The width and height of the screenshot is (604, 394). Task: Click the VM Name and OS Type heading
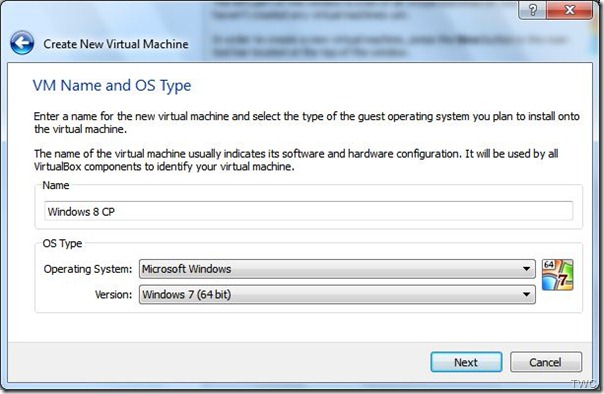(x=112, y=86)
